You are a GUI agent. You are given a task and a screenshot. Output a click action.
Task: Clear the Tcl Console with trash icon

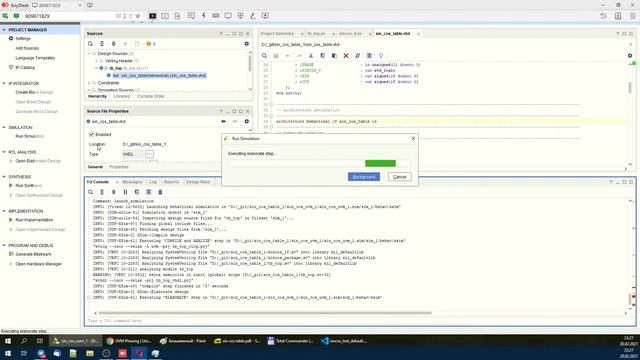[160, 192]
